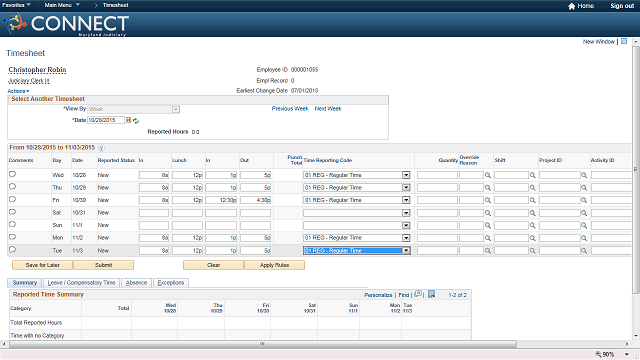Switch to the Exceptions tab

[x=171, y=282]
